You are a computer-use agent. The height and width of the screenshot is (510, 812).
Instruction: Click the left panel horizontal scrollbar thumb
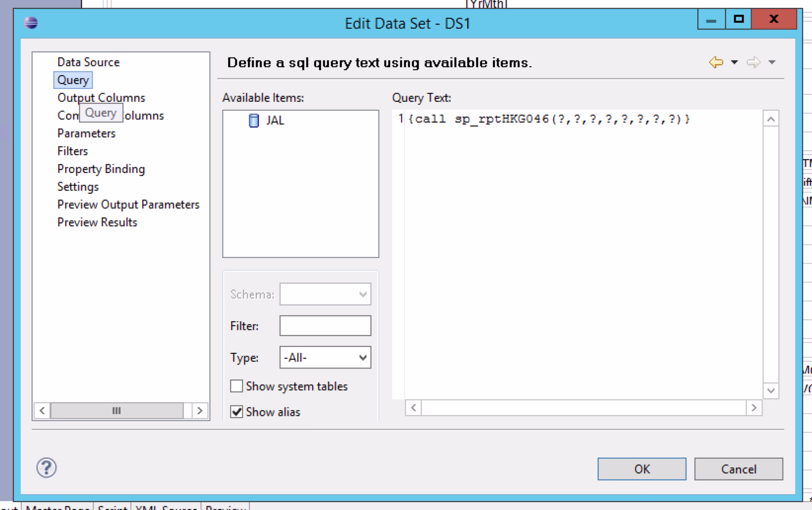[x=117, y=411]
